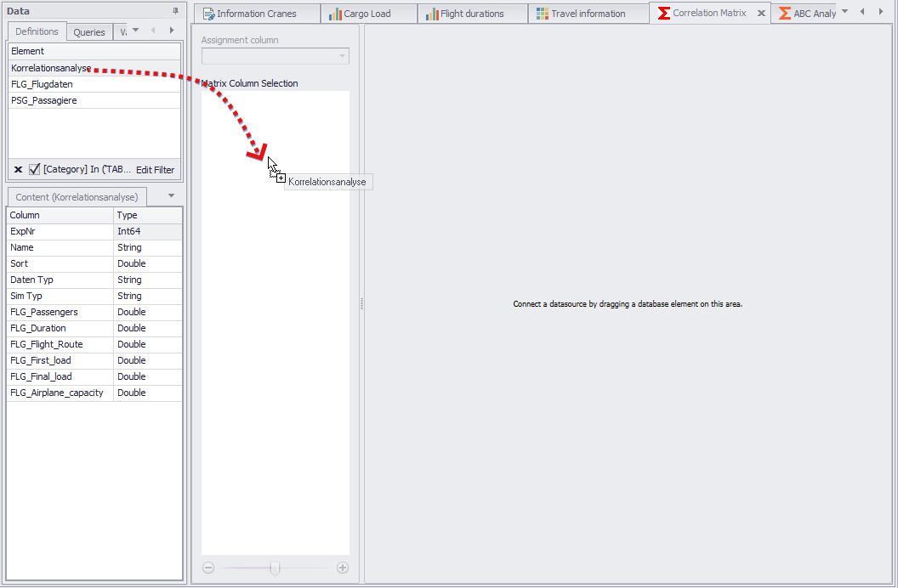The image size is (898, 588).
Task: Switch to the Definitions tab
Action: point(37,31)
